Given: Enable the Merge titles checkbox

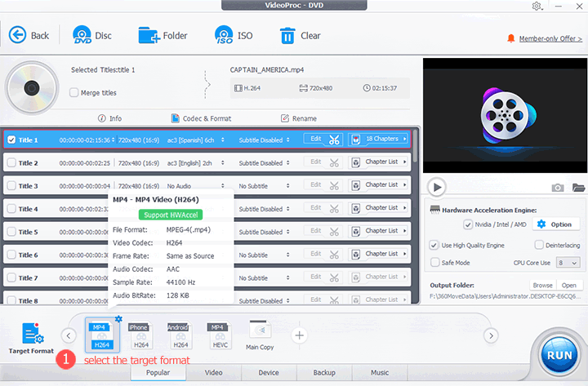Looking at the screenshot, I should point(75,93).
